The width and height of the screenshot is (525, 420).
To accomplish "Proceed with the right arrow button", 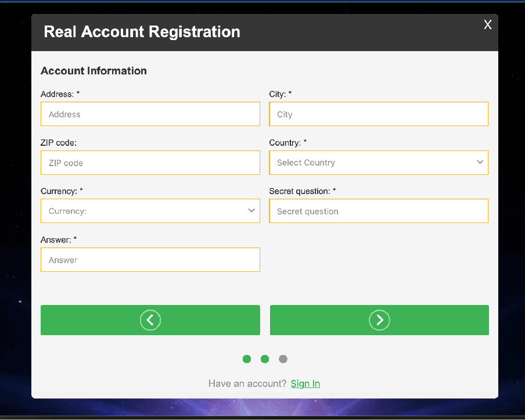I will pyautogui.click(x=379, y=320).
